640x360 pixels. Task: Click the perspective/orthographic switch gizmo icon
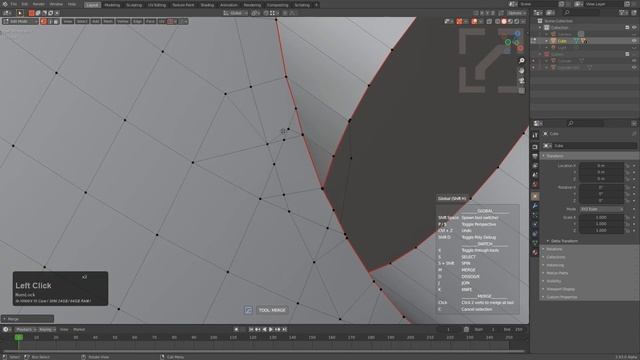pos(522,91)
